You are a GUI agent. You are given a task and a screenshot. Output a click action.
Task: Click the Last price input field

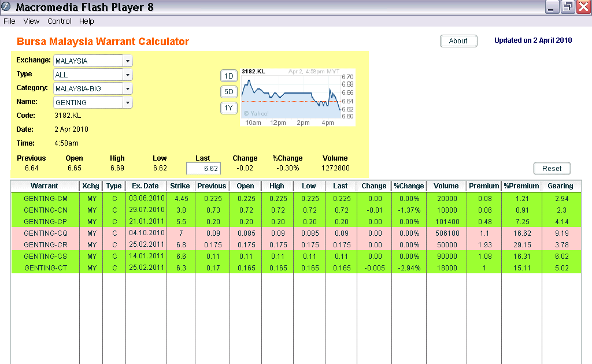(x=203, y=168)
